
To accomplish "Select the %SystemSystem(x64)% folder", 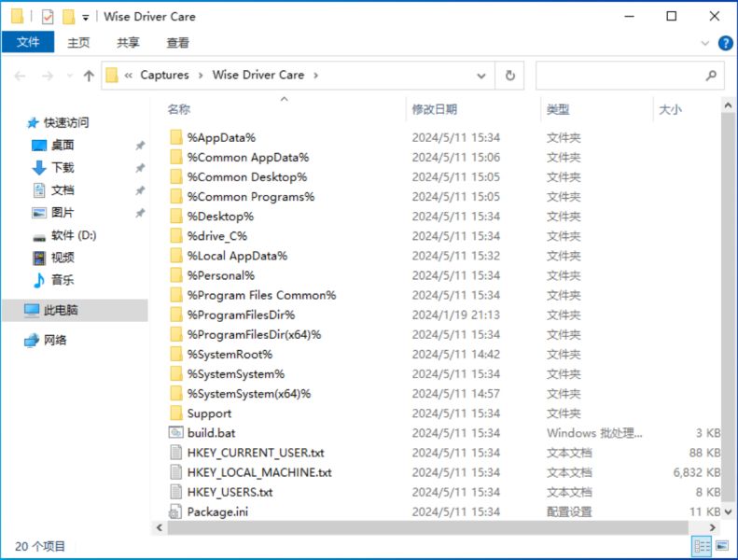I will coord(249,394).
